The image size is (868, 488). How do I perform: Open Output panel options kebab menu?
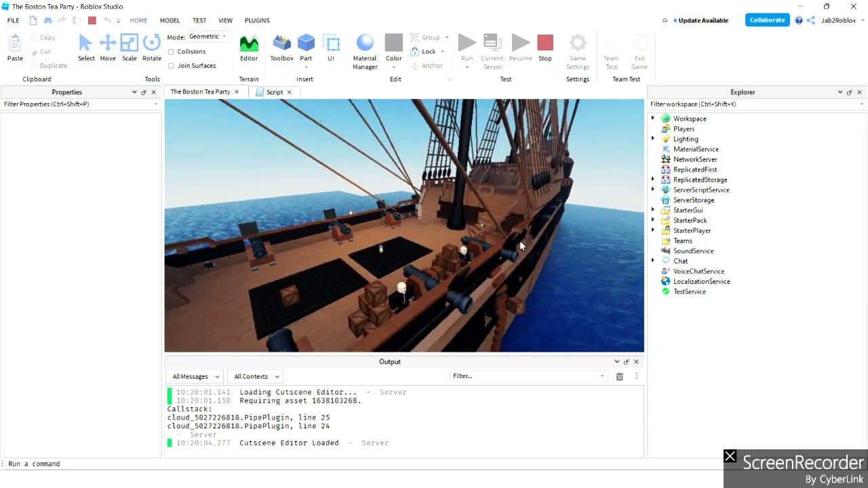(636, 376)
